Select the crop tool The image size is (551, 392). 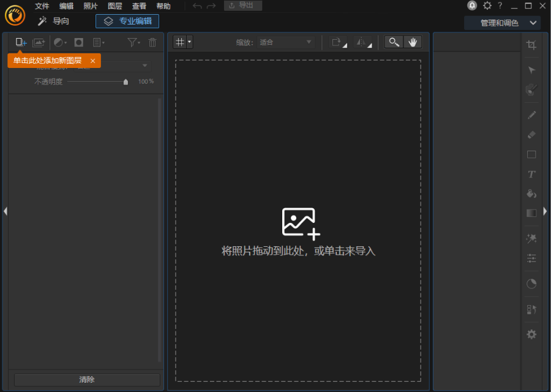point(531,45)
